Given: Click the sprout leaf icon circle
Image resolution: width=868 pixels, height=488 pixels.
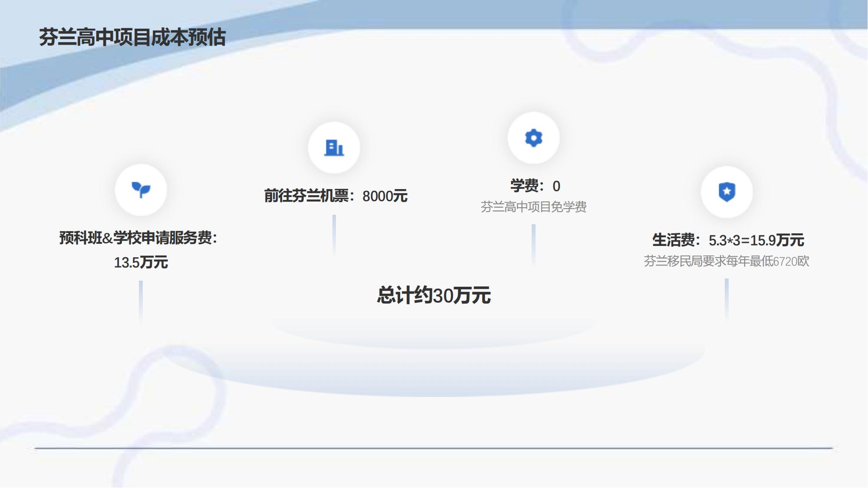Looking at the screenshot, I should pyautogui.click(x=141, y=190).
